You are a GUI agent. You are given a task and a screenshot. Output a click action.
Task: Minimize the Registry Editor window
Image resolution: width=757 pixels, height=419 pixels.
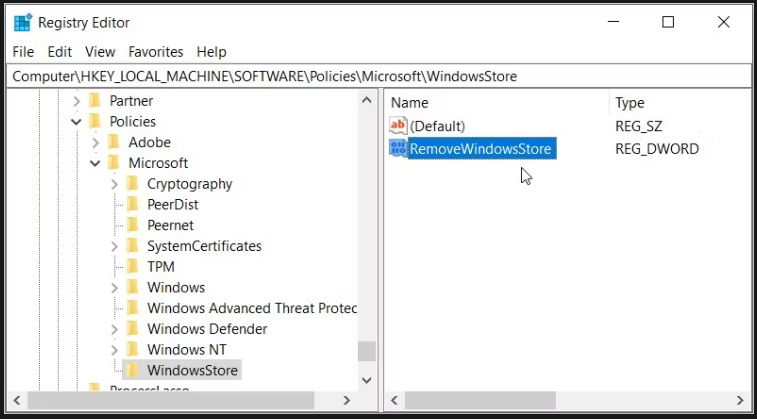(x=613, y=22)
